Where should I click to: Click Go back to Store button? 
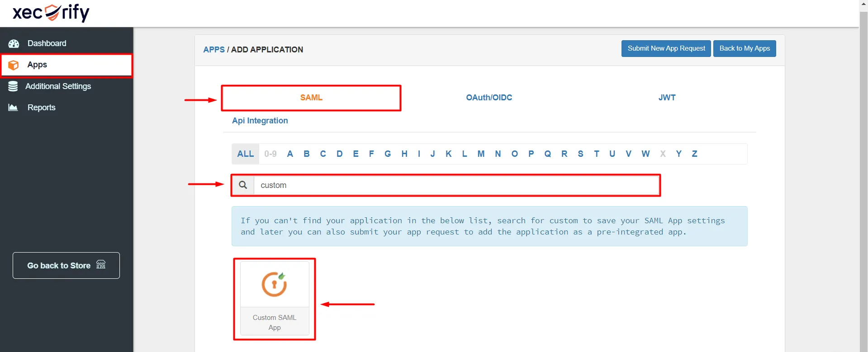(x=66, y=265)
